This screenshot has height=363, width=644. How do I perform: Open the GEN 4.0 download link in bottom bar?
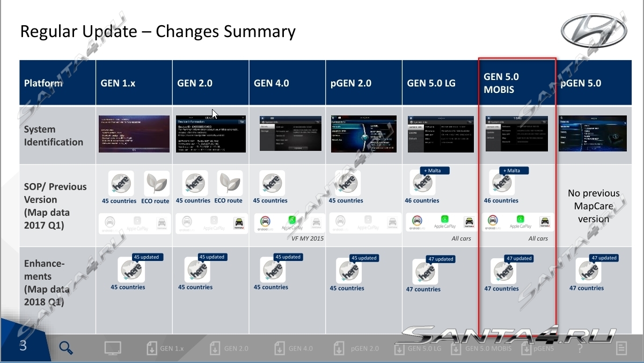pyautogui.click(x=293, y=348)
